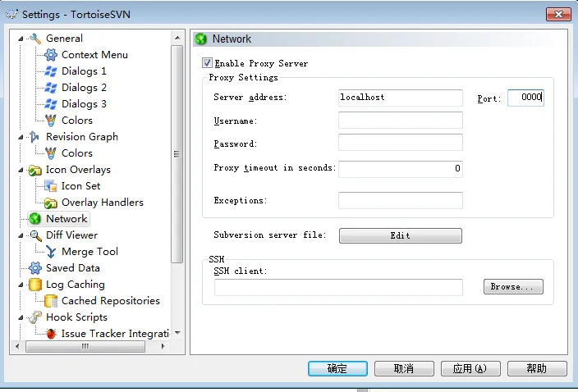Open the Merge Tool page
Screen dimensions: 578x392
[89, 252]
